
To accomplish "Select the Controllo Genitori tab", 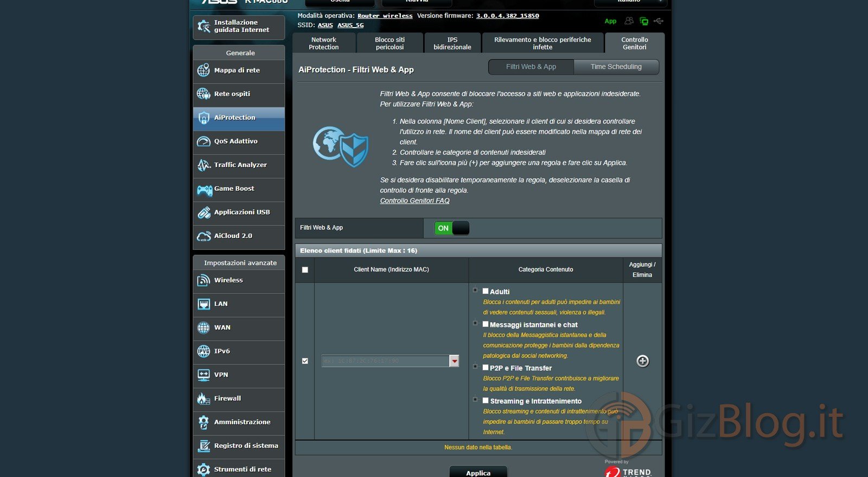I will [x=635, y=43].
